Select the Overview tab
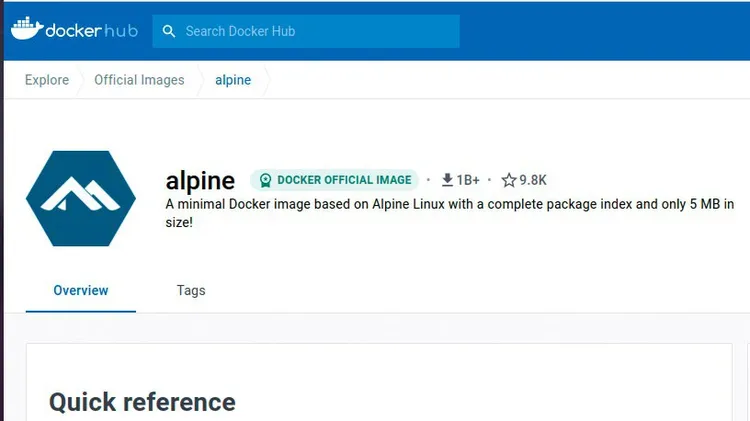750x421 pixels. (81, 290)
